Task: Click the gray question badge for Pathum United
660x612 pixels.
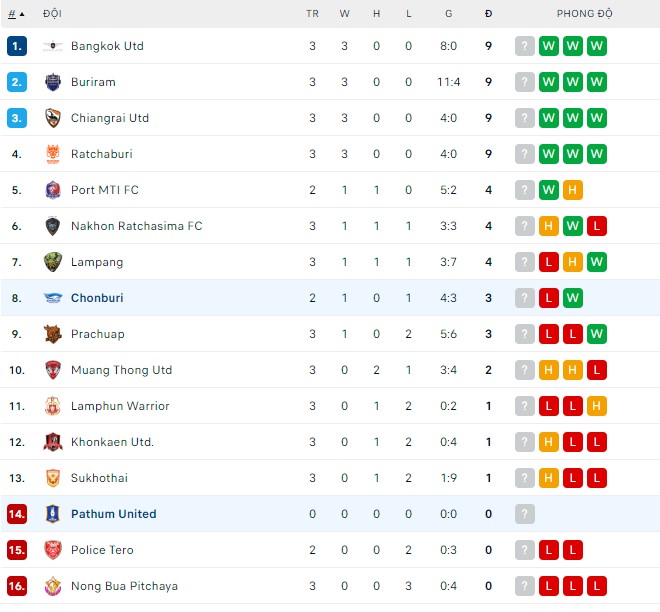Action: pos(525,514)
